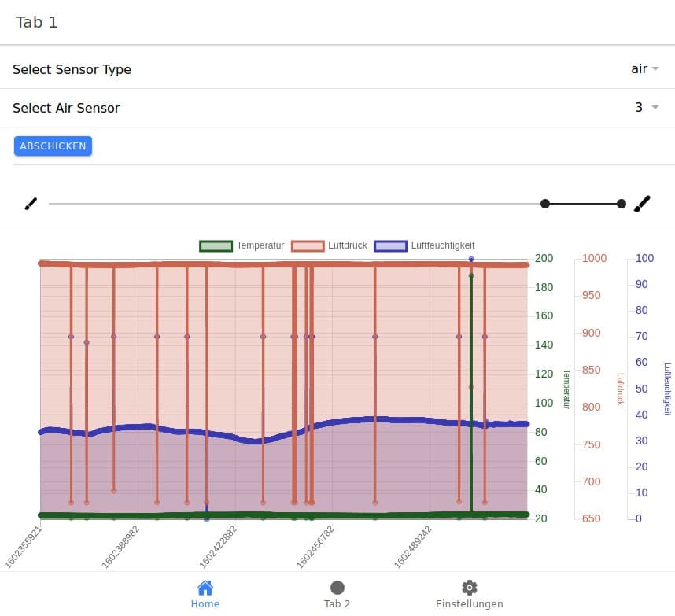Open the Select Sensor Type dropdown
Image resolution: width=675 pixels, height=616 pixels.
(644, 69)
